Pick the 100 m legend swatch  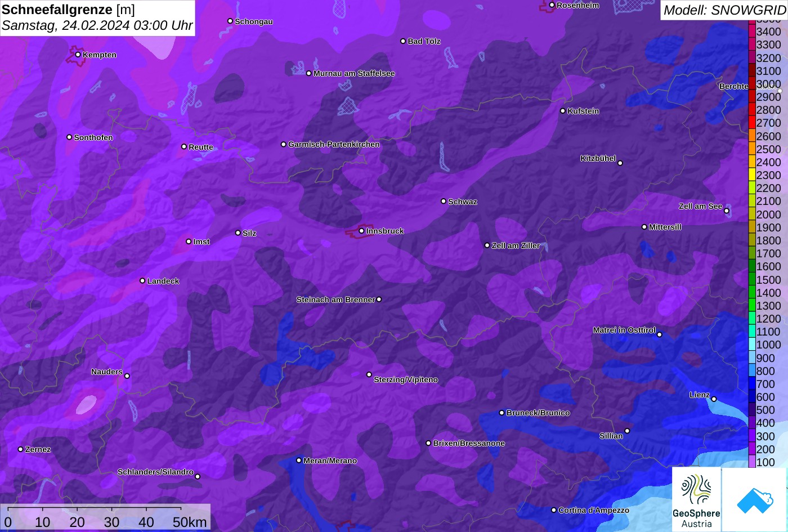point(752,462)
